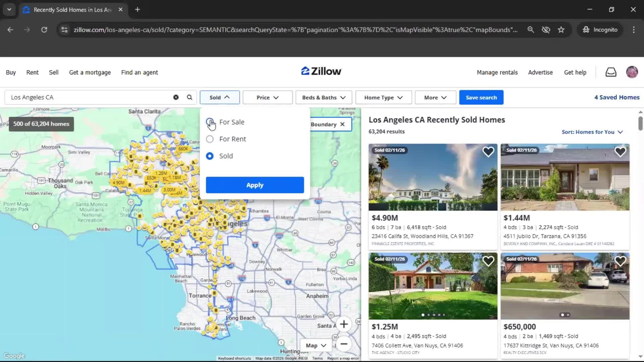Select the For Sale option

coord(210,122)
